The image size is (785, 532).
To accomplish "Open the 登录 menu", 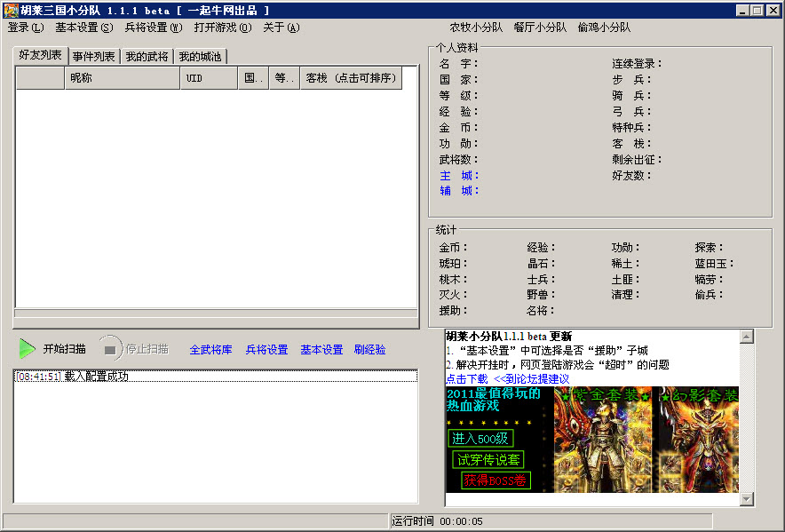I will (x=25, y=28).
